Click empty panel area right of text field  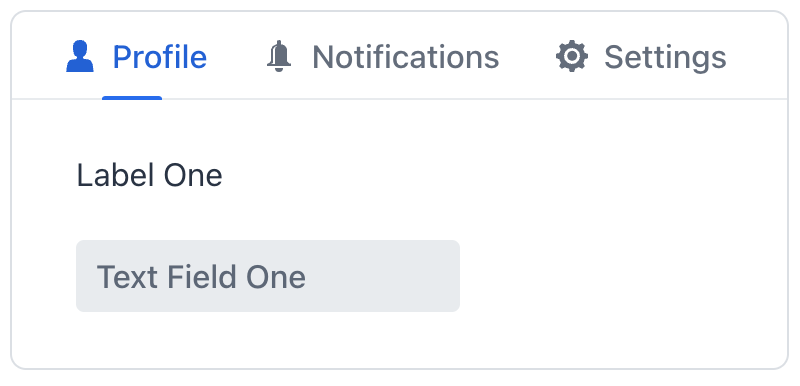pos(622,276)
